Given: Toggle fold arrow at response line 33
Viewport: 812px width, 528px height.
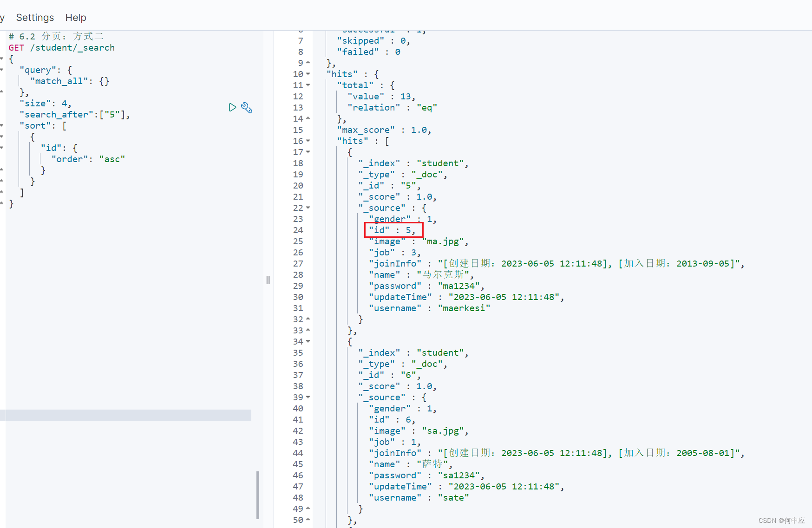Looking at the screenshot, I should coord(308,330).
